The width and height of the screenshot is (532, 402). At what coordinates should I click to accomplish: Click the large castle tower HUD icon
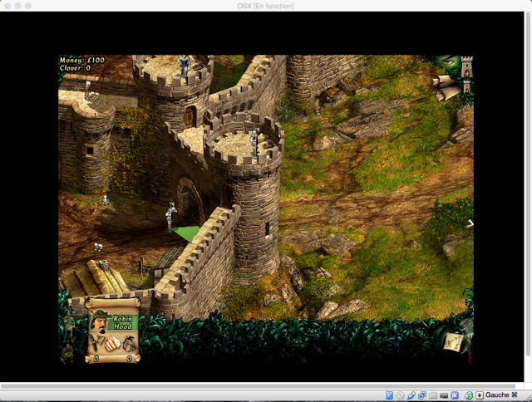[467, 66]
